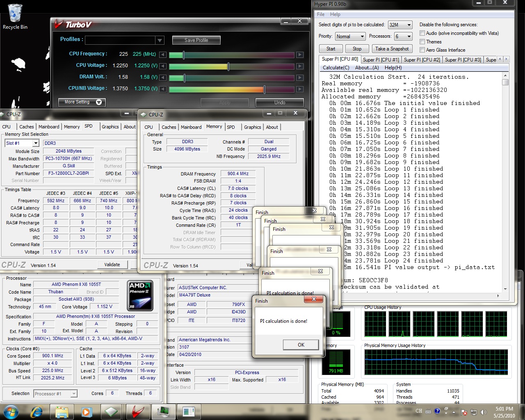Launch Internet Explorer from taskbar
The image size is (525, 420).
coord(37,411)
